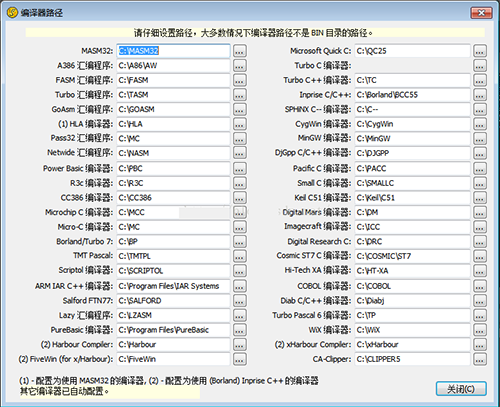Click the Imagecraft path field C:\ICC
The width and height of the screenshot is (500, 407).
412,227
